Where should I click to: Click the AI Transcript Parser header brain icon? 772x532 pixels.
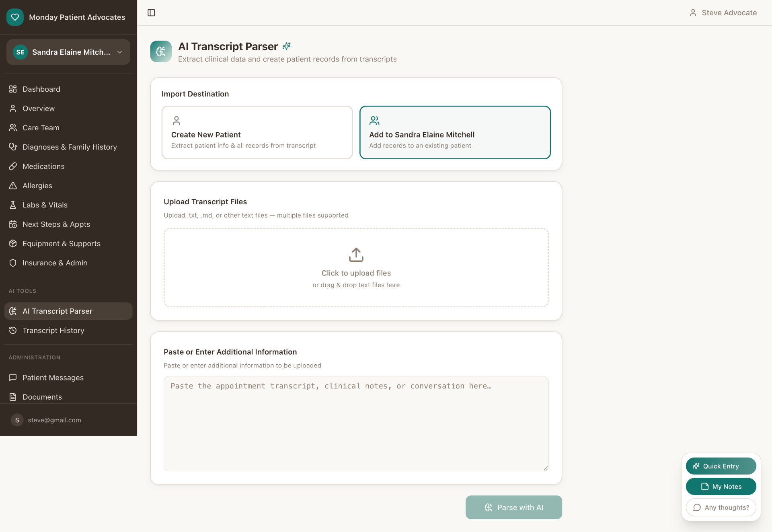click(161, 51)
